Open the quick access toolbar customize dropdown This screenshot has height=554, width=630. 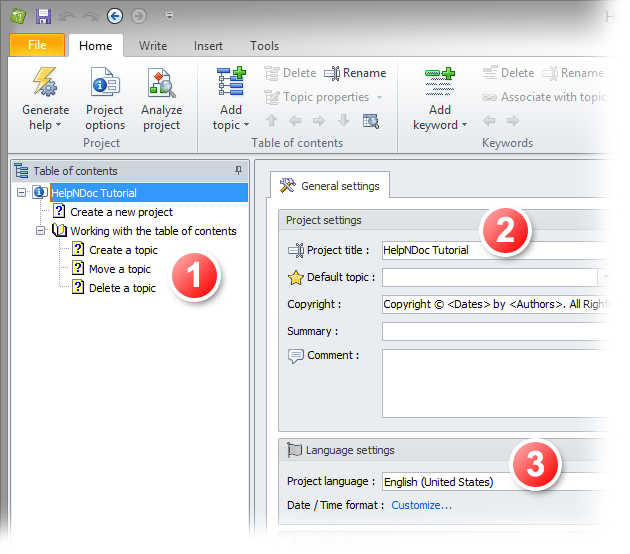[x=170, y=16]
